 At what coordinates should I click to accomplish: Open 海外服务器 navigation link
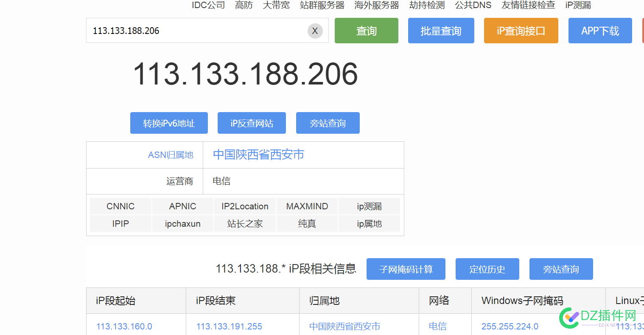click(x=377, y=5)
